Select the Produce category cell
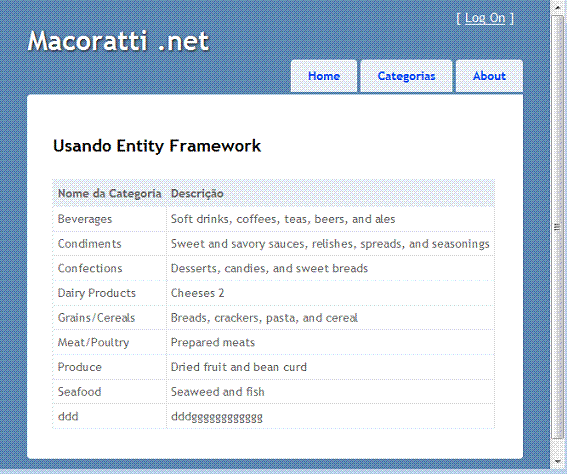Screen dimensions: 568x474 coord(109,367)
